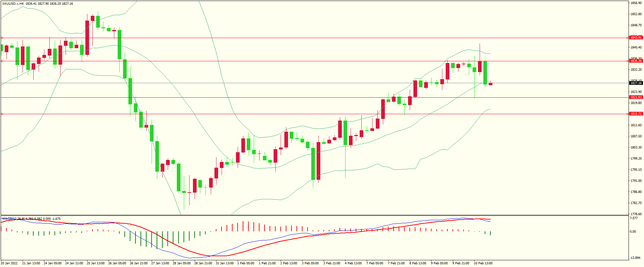Click the 1 Feb 21:00 time label
Screen dimensions: 644x267
[x=267, y=263]
